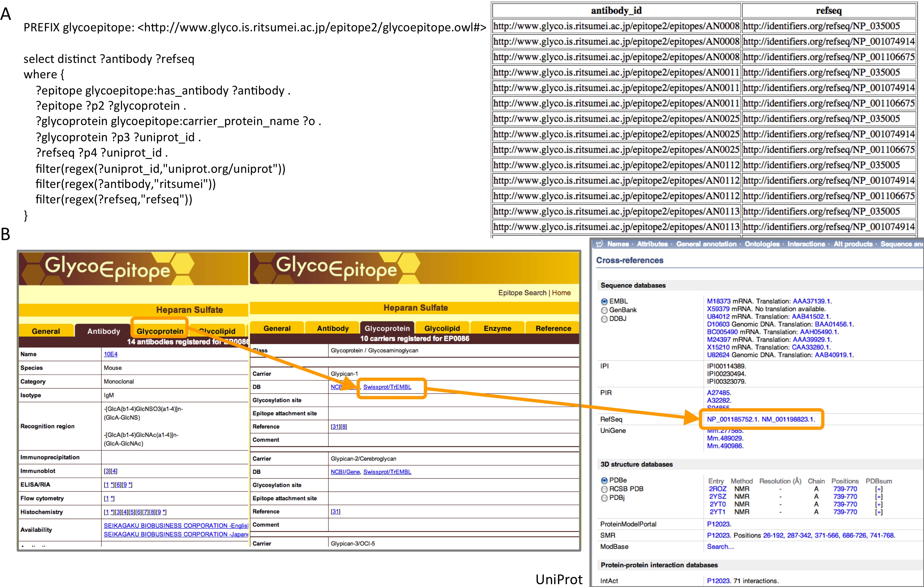924x587 pixels.
Task: Select the PDBj radio button
Action: [604, 498]
